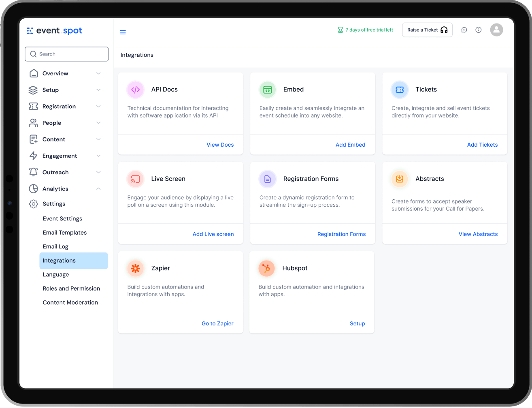
Task: Click the Hubspot logo icon
Action: [267, 268]
